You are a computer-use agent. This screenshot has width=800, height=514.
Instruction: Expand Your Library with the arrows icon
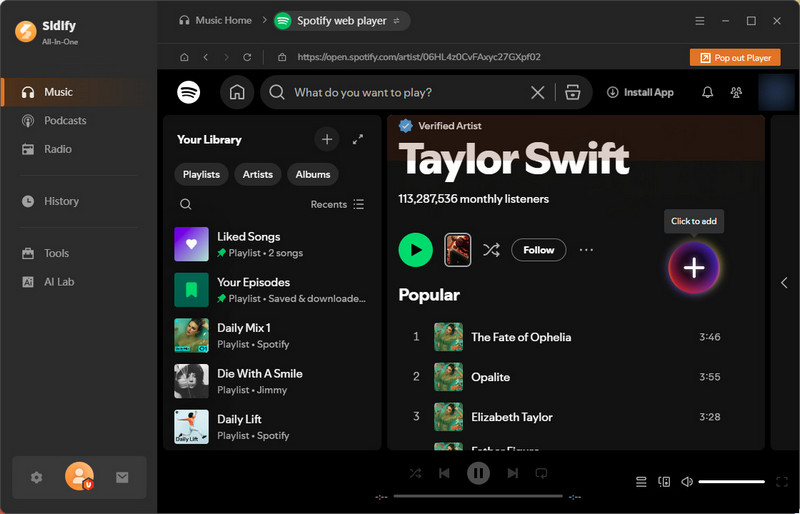358,139
